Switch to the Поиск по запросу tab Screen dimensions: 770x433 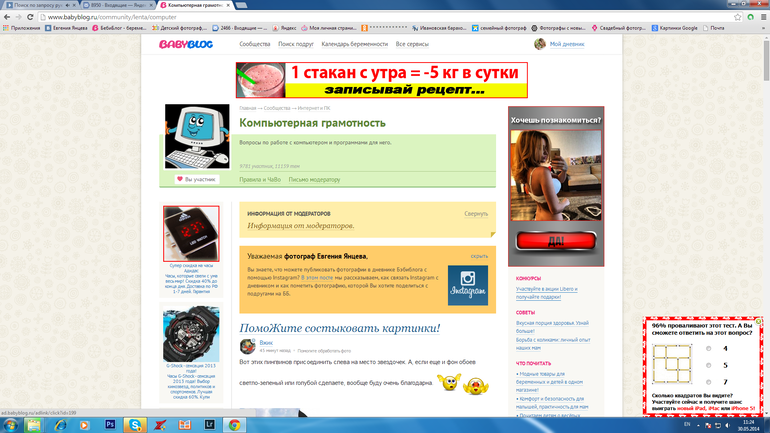coord(38,5)
